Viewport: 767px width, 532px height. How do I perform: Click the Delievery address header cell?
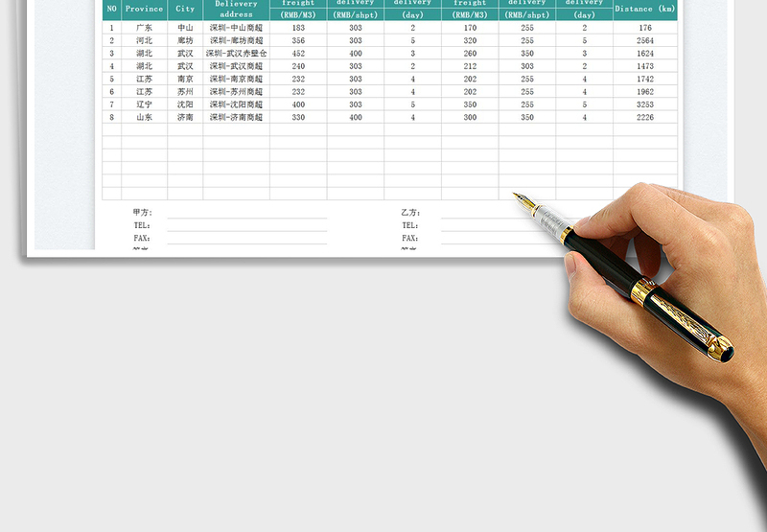tap(236, 9)
